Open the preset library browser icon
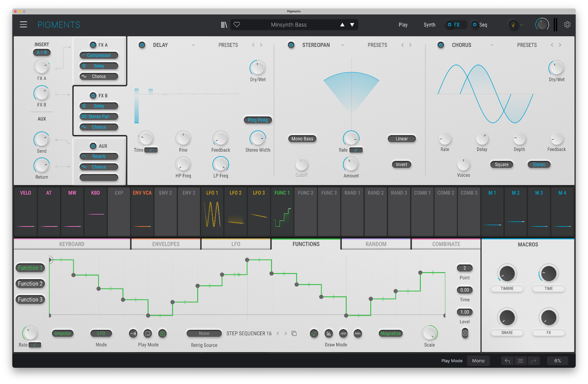588x384 pixels. point(224,25)
